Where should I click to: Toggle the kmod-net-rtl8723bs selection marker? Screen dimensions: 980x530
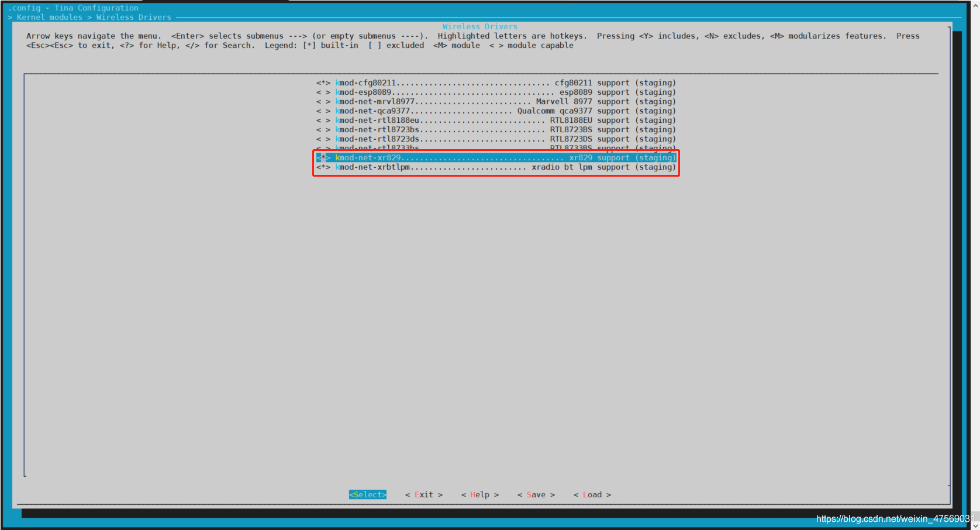point(323,130)
